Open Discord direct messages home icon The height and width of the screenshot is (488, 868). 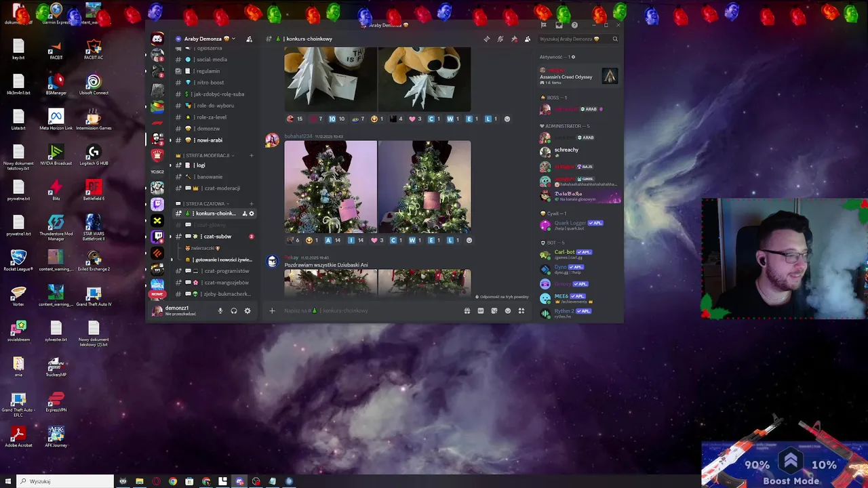(x=157, y=39)
